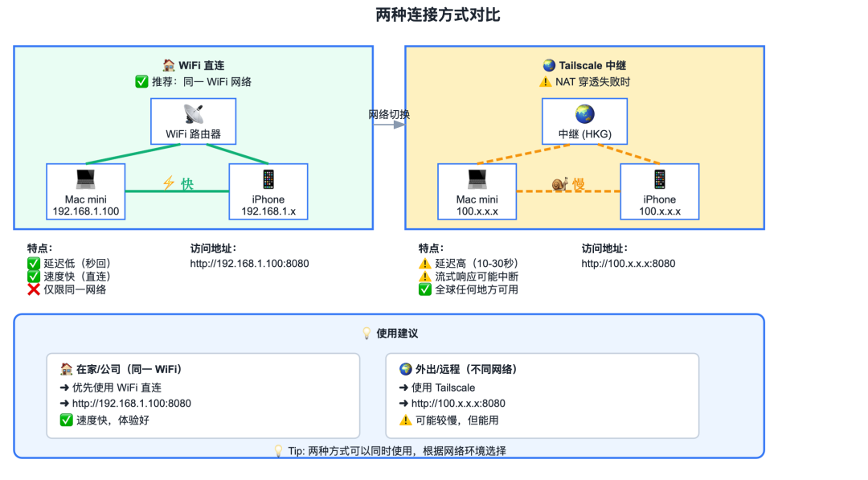This screenshot has height=480, width=868.
Task: Click the globe icon next to Tailscale 中继
Action: 549,64
